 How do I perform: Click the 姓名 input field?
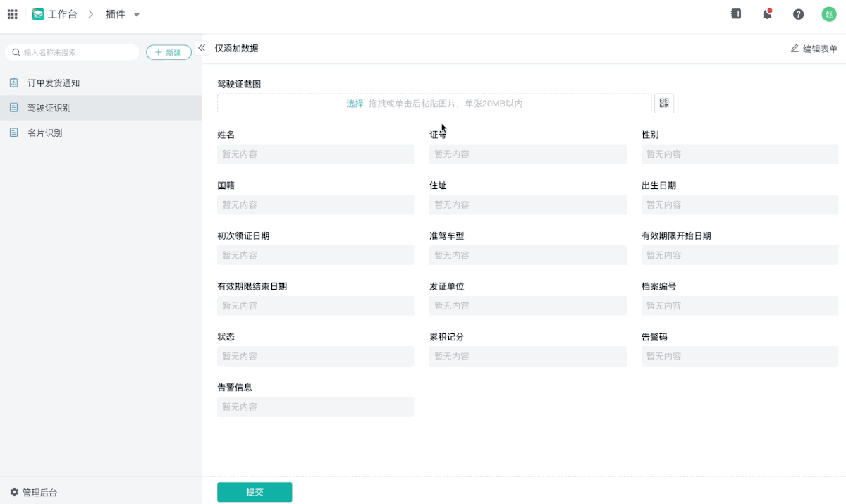click(315, 154)
